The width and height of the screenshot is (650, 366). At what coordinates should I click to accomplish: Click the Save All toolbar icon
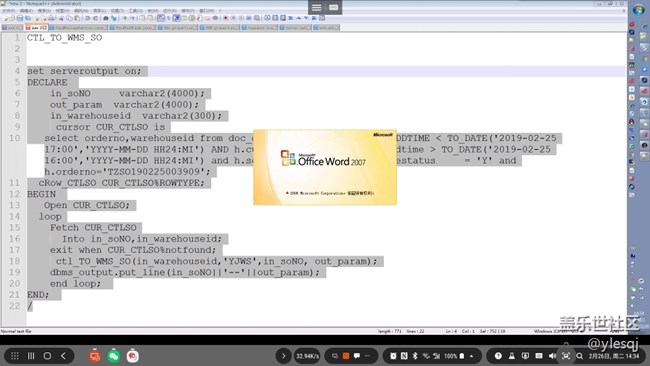tap(27, 18)
